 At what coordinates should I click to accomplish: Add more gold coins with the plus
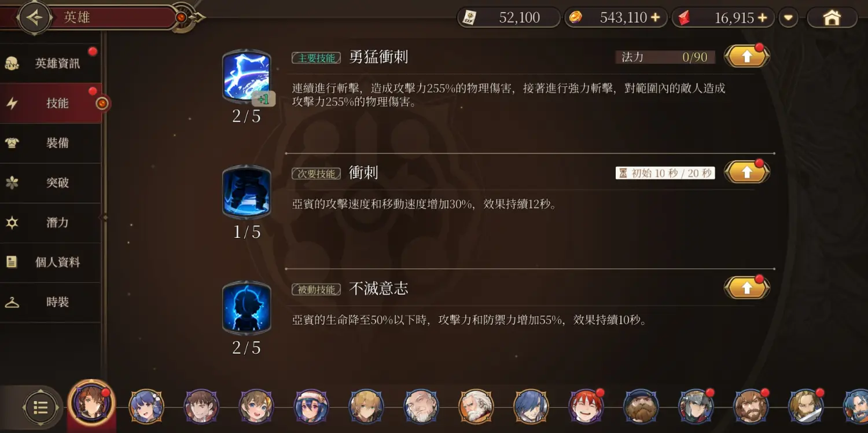[655, 18]
